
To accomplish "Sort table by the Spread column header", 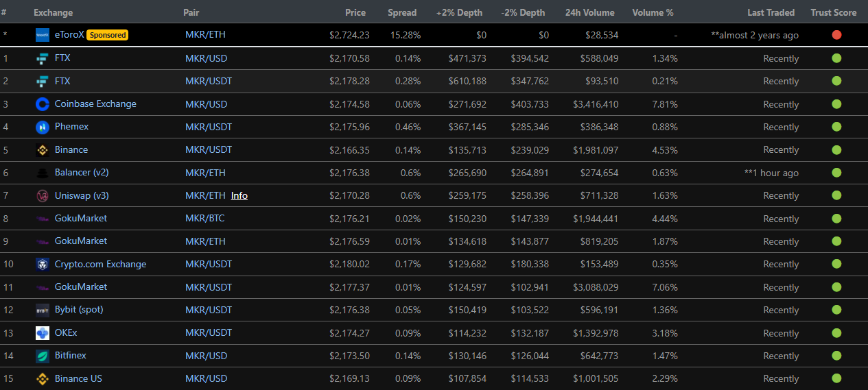I will (x=402, y=12).
